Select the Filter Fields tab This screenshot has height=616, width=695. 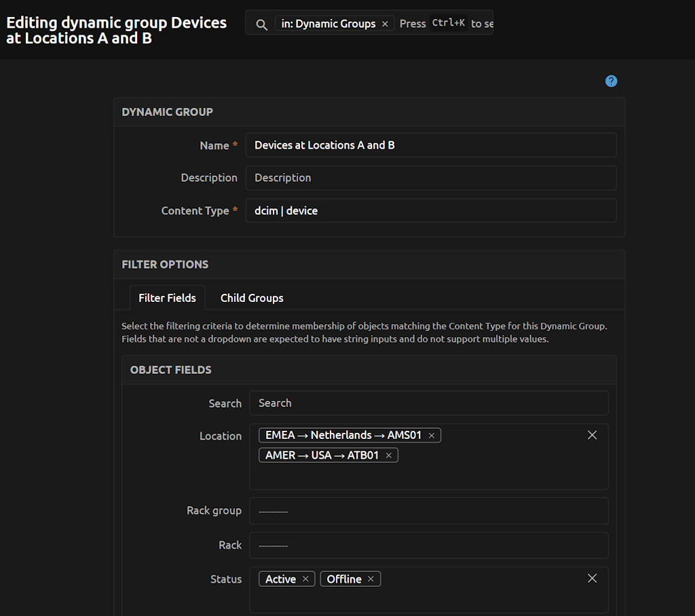[x=167, y=298]
